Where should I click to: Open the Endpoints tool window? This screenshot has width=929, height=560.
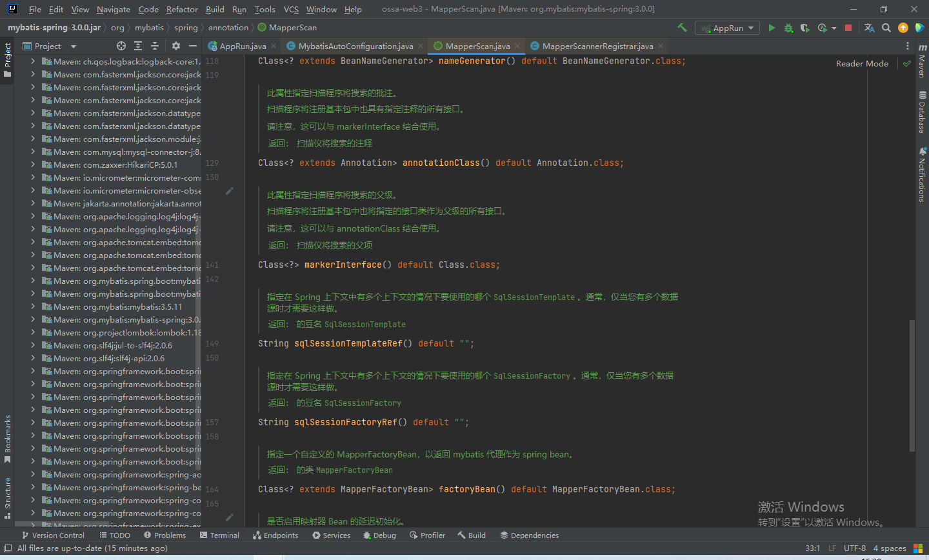click(x=275, y=535)
